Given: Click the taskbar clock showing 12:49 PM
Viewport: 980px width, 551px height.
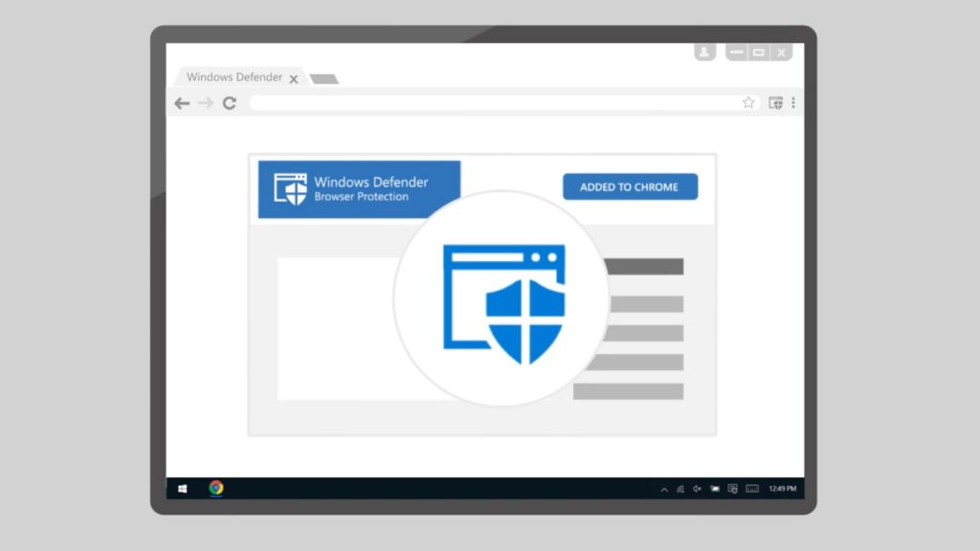Looking at the screenshot, I should (x=783, y=490).
